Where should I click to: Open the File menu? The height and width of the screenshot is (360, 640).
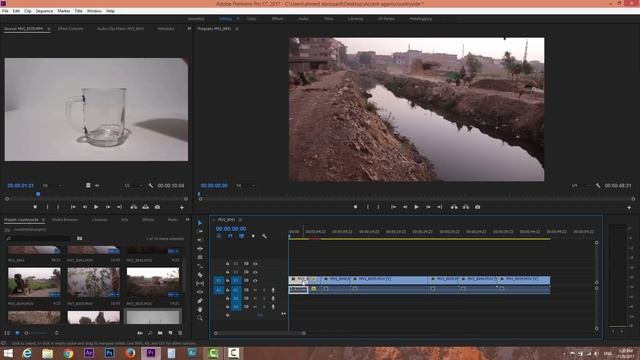(5, 11)
